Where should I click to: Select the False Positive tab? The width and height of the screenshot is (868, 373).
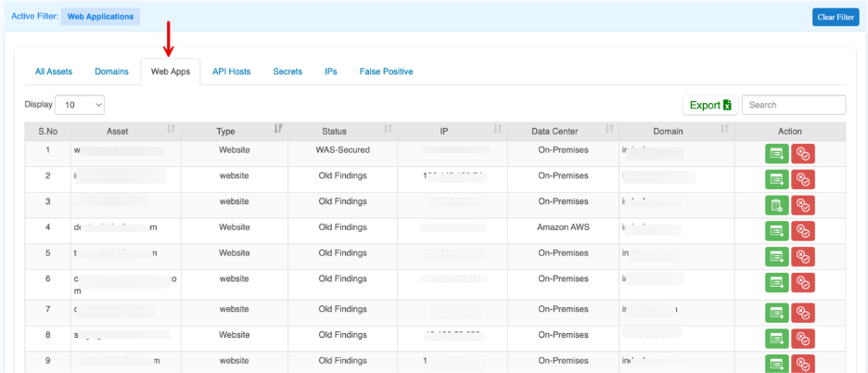tap(386, 71)
